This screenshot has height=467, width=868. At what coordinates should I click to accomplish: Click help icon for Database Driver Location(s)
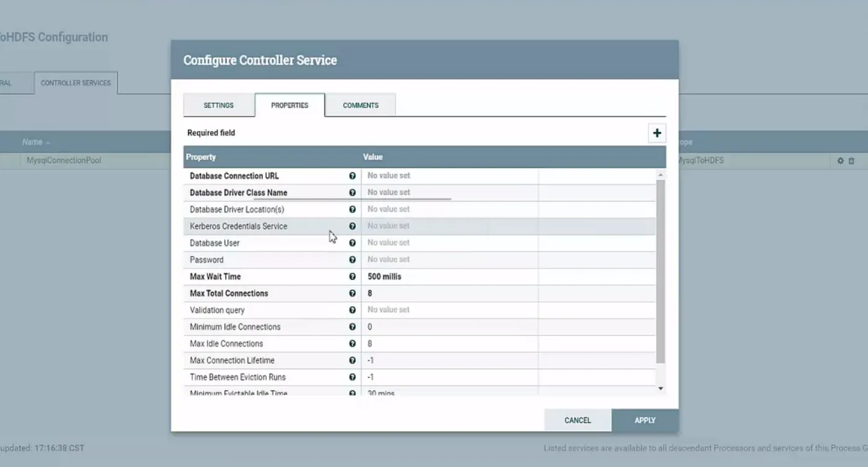[352, 210]
